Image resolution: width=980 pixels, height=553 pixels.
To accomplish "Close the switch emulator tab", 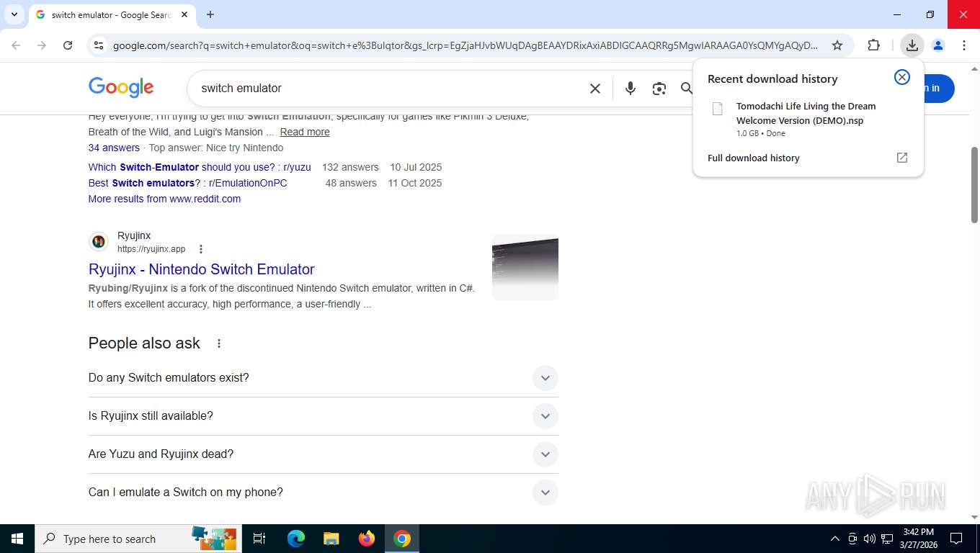I will click(184, 14).
